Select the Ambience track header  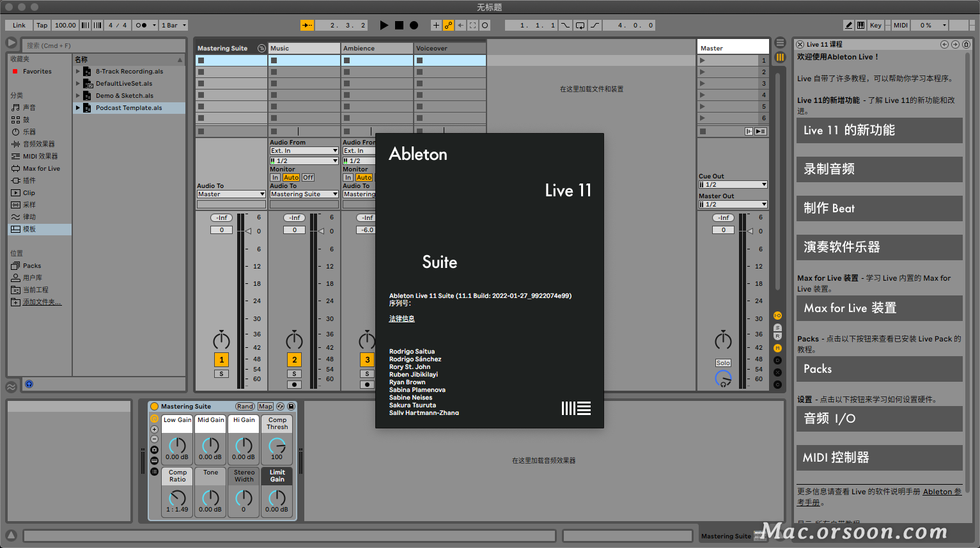[x=377, y=48]
